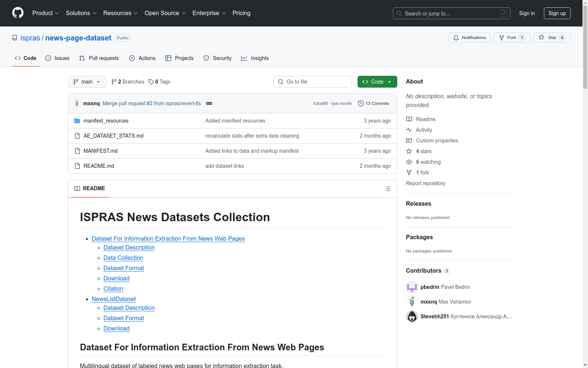Click the 1 fork link in About
This screenshot has width=588, height=368.
(423, 173)
